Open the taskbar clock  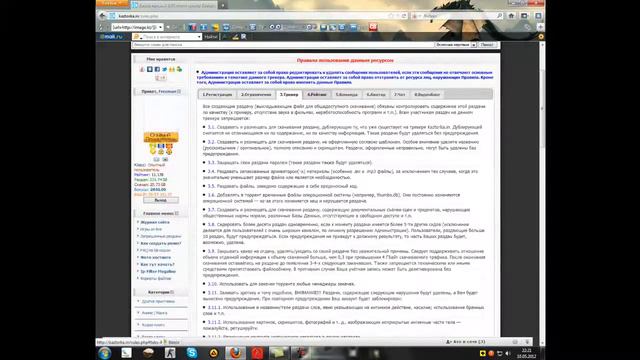click(527, 353)
